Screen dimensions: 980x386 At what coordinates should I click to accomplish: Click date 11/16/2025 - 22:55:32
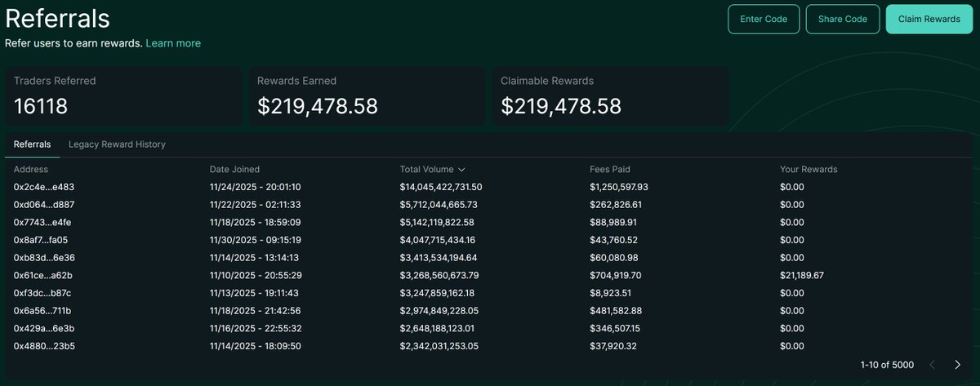pos(256,328)
